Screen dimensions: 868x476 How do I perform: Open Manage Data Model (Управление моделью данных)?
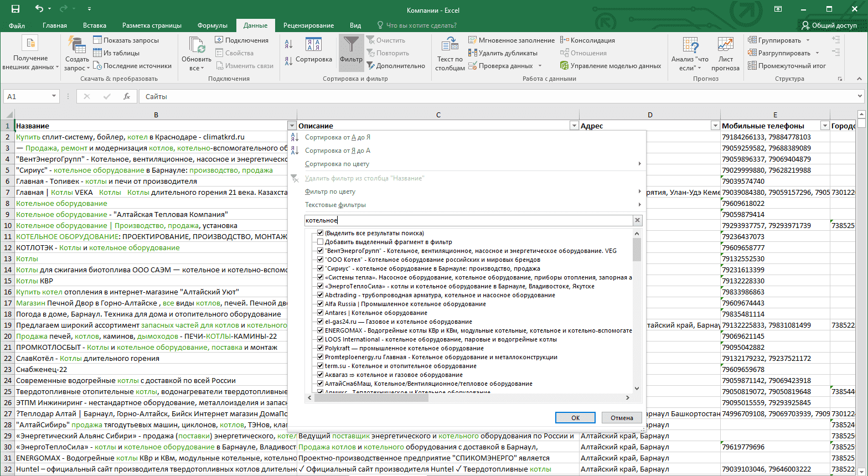[x=611, y=66]
